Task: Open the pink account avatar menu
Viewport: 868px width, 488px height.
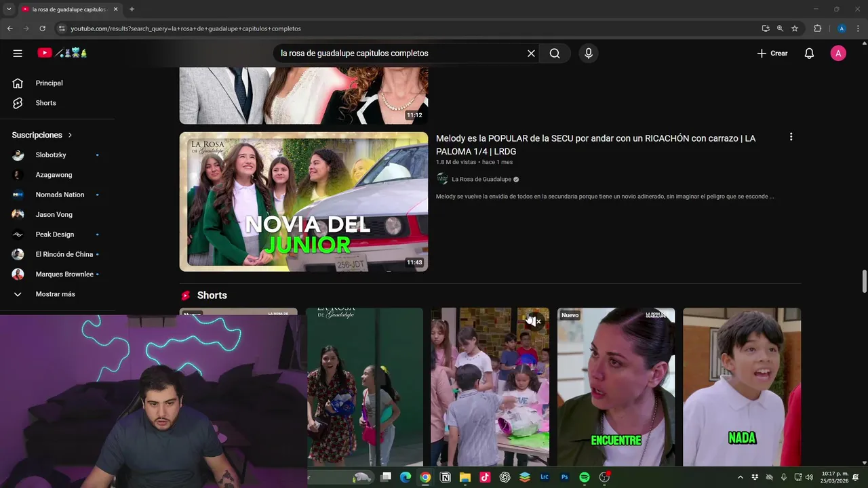Action: pyautogui.click(x=838, y=54)
